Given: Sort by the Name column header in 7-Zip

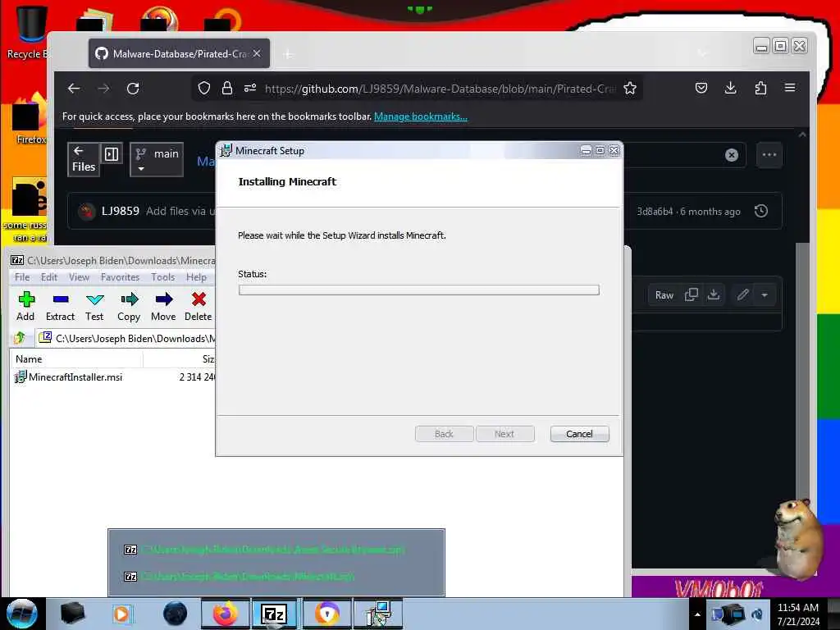Looking at the screenshot, I should tap(76, 359).
